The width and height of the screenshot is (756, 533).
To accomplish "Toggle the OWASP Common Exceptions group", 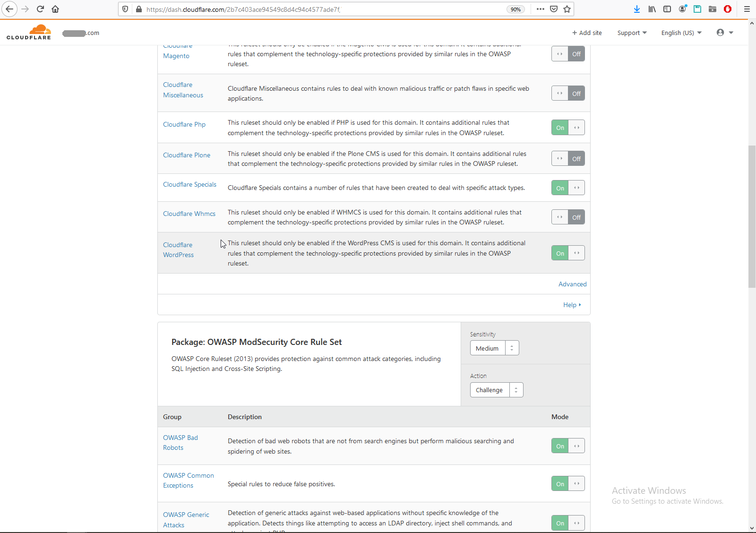I will pos(568,484).
